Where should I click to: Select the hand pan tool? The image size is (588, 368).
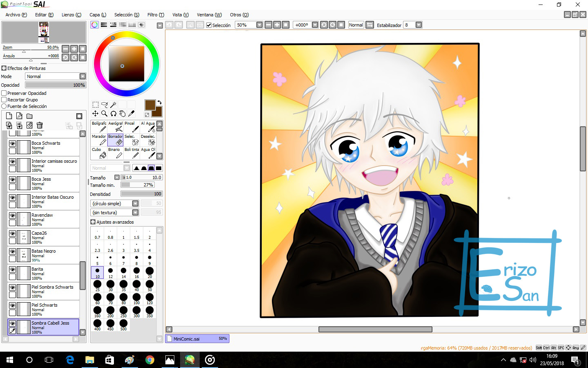122,114
